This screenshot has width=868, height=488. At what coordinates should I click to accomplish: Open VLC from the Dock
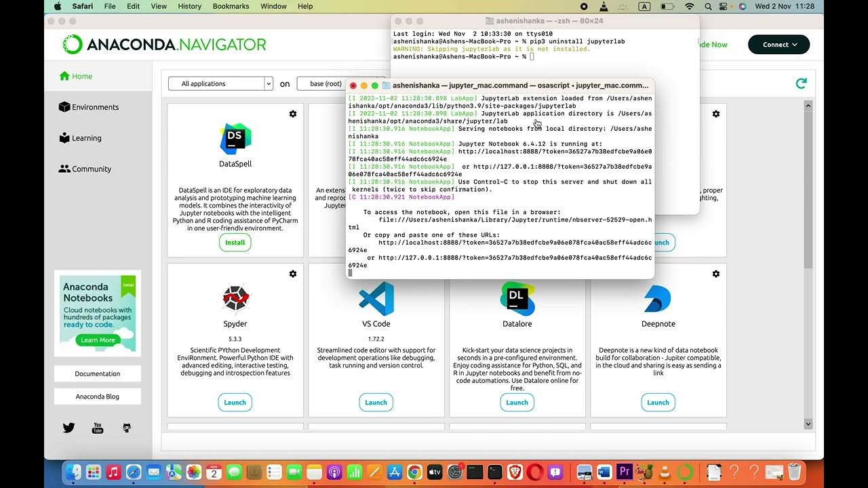665,472
